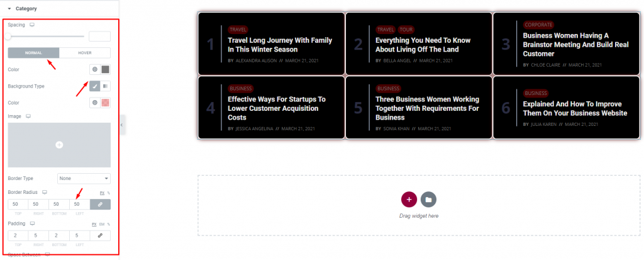Collapse the Category section
The width and height of the screenshot is (644, 260).
(9, 8)
